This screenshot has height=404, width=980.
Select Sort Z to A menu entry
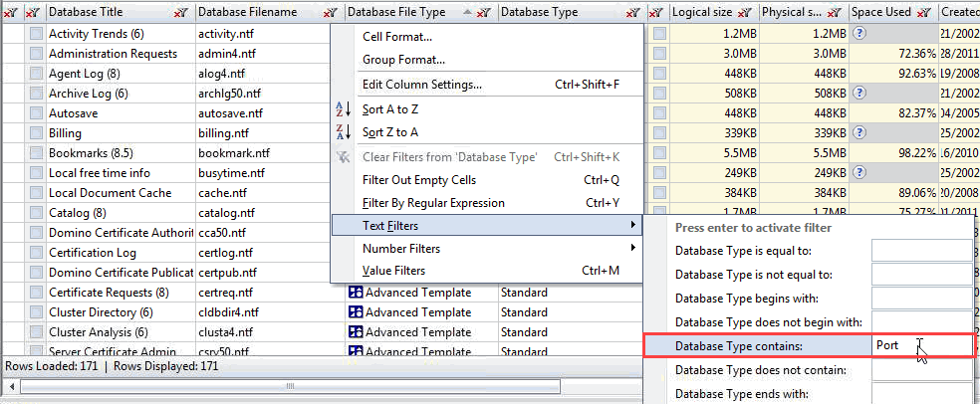coord(390,132)
